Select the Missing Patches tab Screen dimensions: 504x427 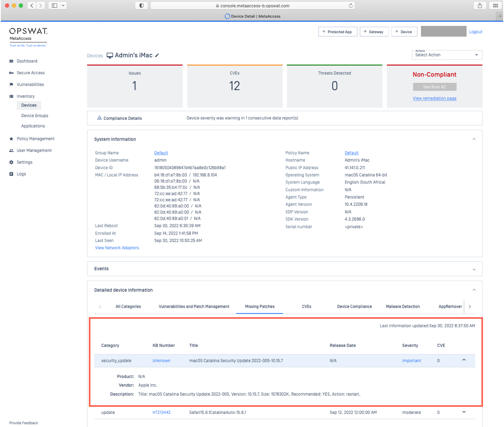260,306
